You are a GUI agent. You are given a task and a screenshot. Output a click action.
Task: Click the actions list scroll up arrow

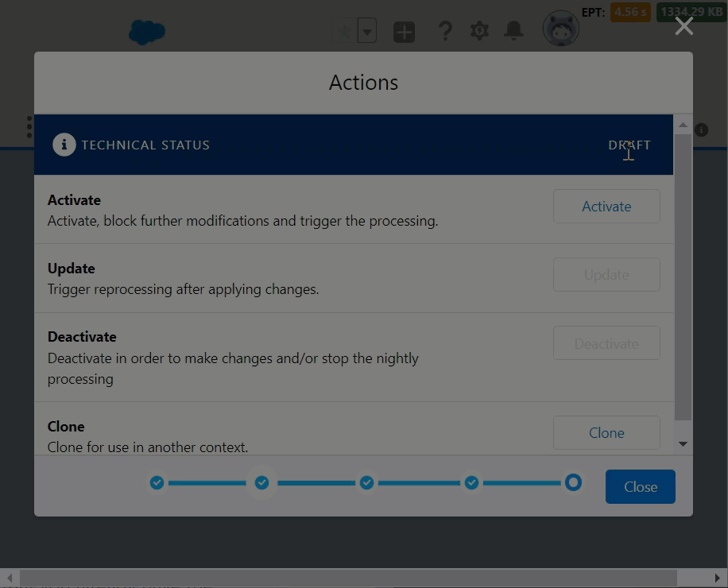click(683, 125)
